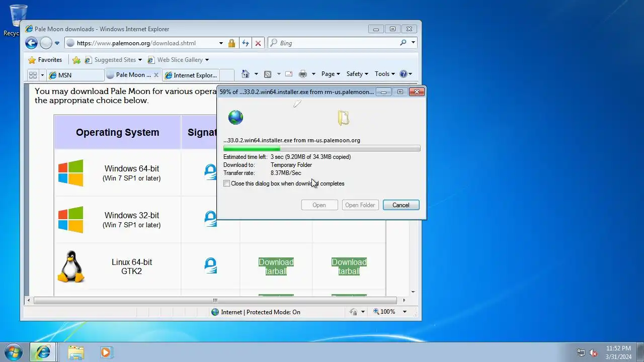Expand the address bar autocomplete dropdown
This screenshot has width=644, height=362.
coord(221,43)
